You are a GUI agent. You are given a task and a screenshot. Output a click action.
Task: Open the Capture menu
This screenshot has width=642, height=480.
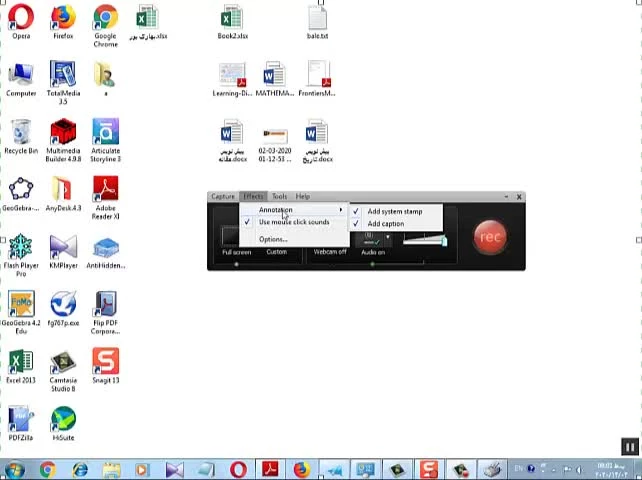pos(222,197)
